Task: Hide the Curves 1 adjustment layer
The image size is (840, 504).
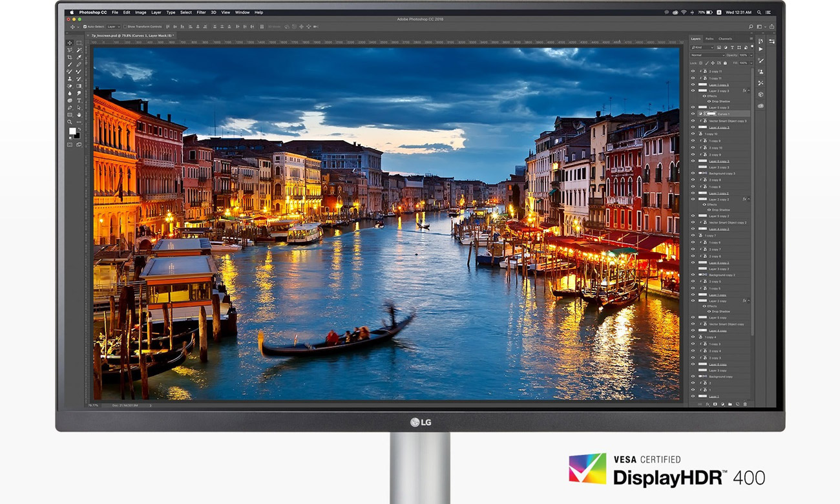Action: (693, 114)
